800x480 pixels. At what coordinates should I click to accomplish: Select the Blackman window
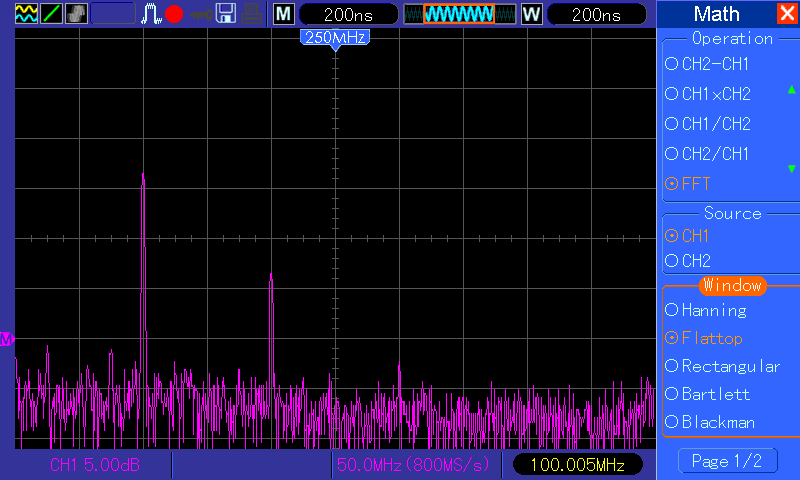pos(710,422)
